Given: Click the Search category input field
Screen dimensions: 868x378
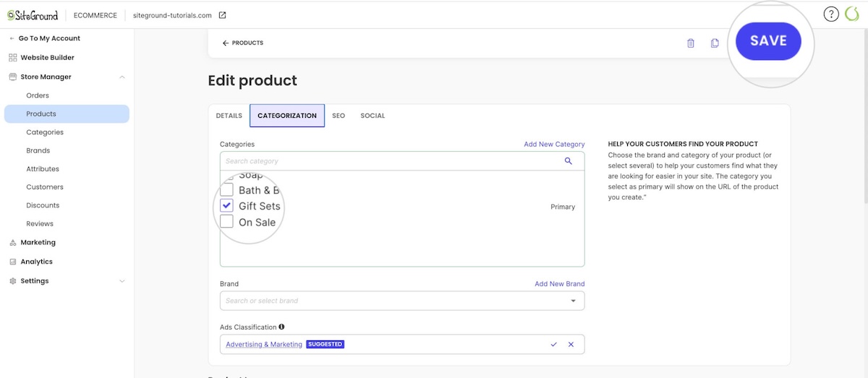Looking at the screenshot, I should click(402, 161).
